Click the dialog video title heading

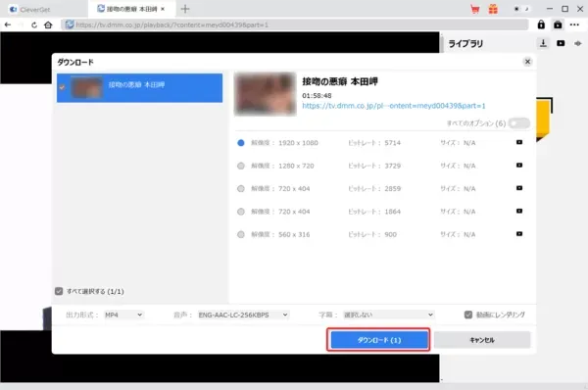click(x=340, y=81)
